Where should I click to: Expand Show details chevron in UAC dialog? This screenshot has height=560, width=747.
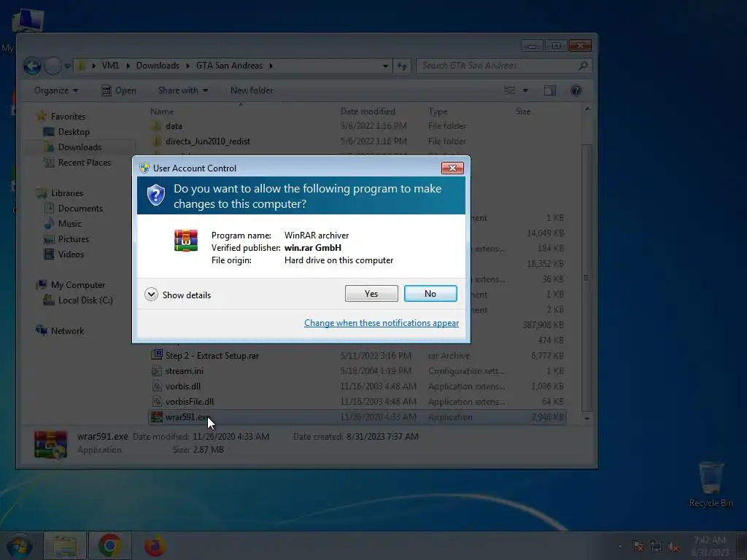coord(151,295)
